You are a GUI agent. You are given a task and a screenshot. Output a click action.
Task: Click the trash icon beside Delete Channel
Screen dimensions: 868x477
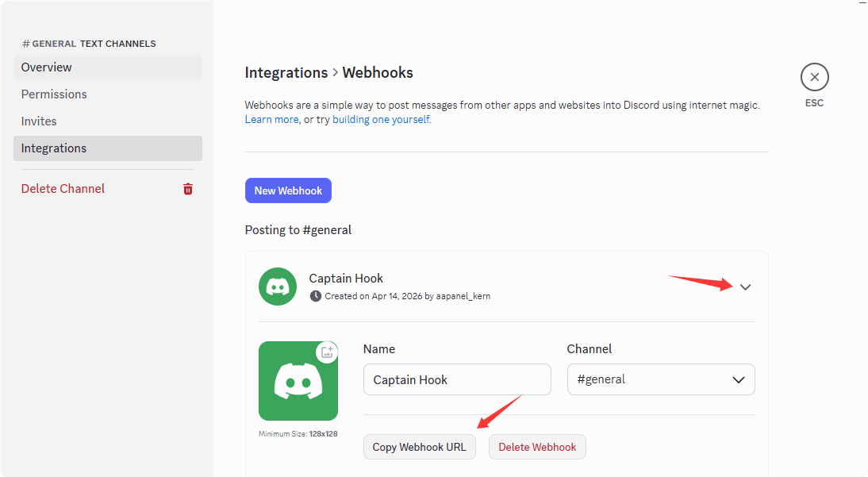(x=188, y=189)
